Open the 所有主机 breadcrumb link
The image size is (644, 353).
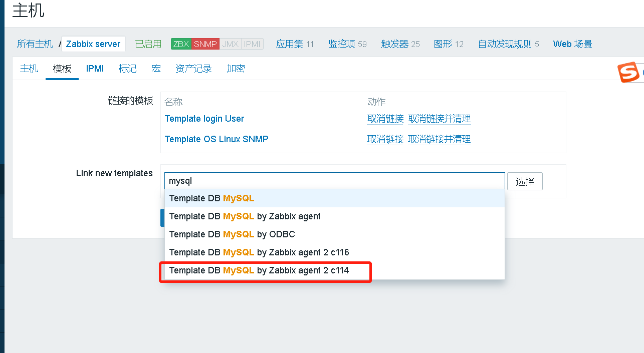click(x=35, y=44)
